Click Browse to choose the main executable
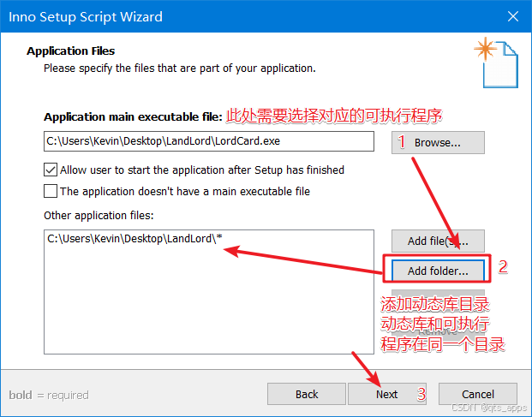532x417 pixels. 438,143
